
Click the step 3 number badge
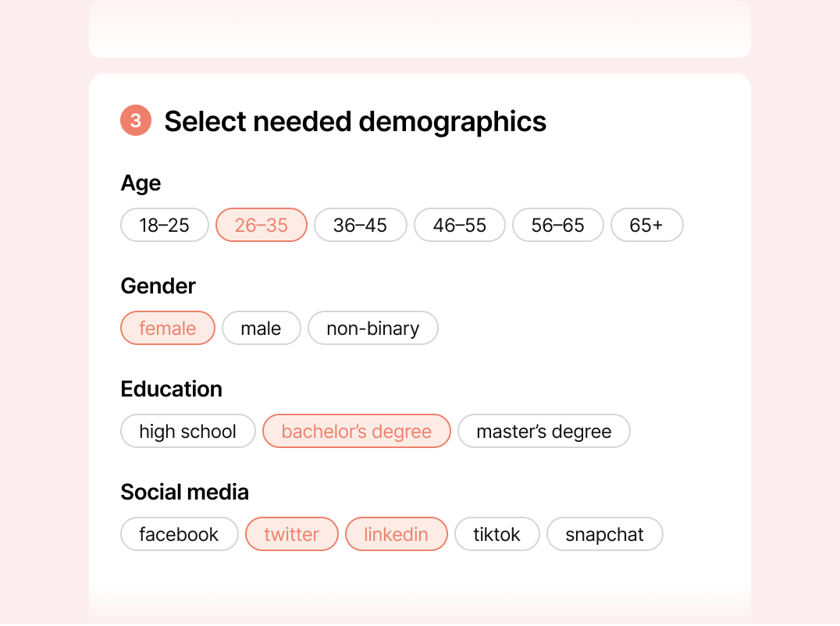[136, 121]
